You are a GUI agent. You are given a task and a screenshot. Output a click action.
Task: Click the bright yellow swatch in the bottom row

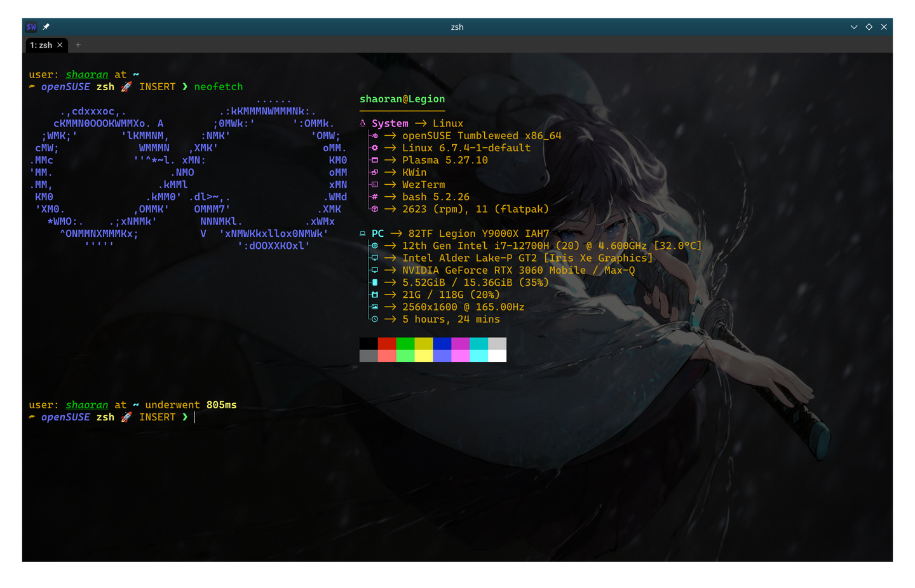tap(424, 356)
